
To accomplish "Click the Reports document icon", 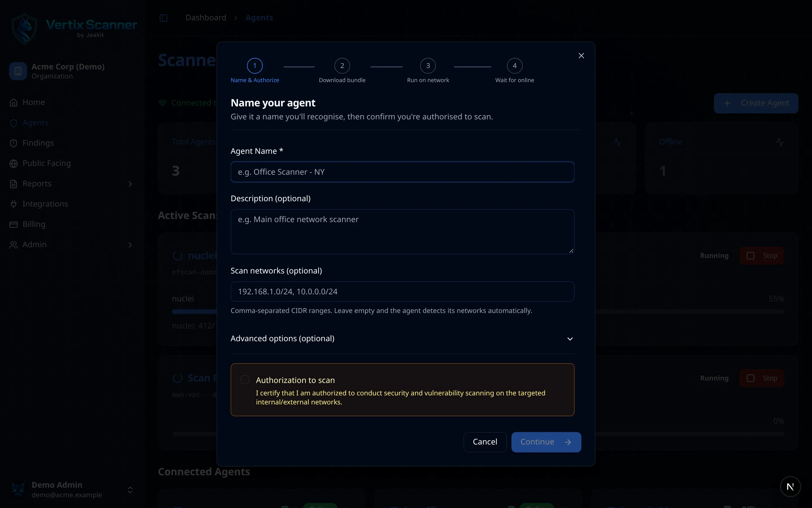I will [x=14, y=184].
